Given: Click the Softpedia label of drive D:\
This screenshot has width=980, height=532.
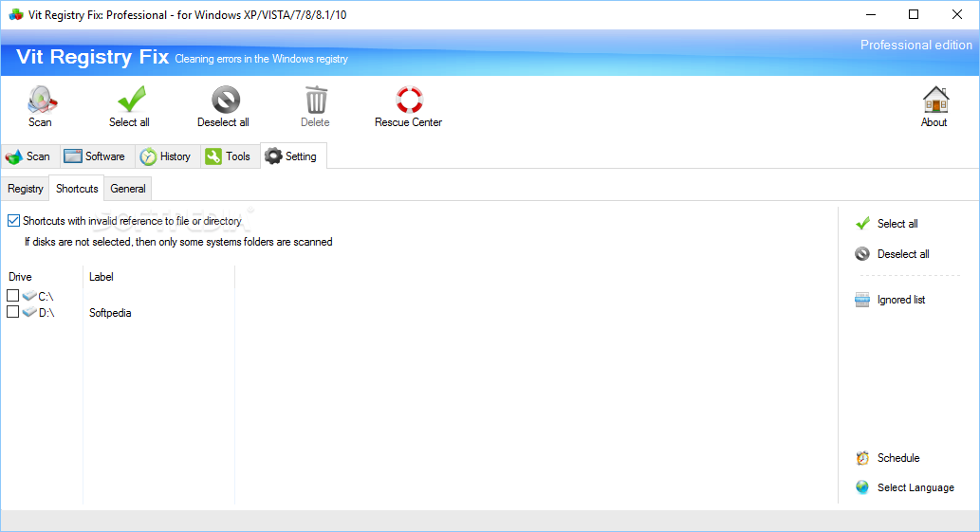Looking at the screenshot, I should click(x=110, y=313).
